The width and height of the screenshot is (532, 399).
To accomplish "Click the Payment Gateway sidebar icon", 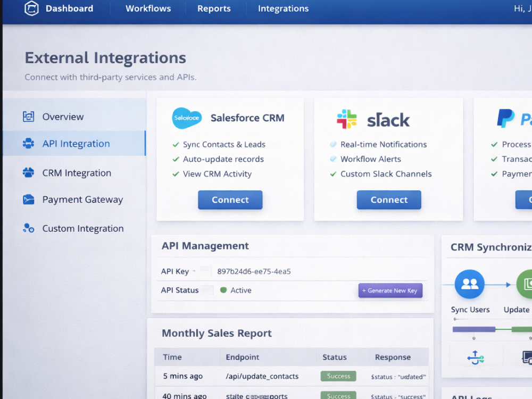I will tap(29, 199).
